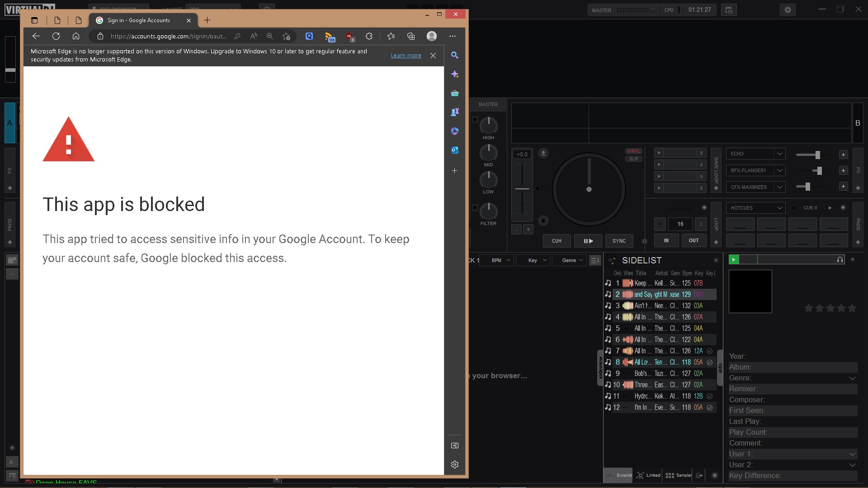
Task: Open the Edge Collections icon
Action: point(411,36)
